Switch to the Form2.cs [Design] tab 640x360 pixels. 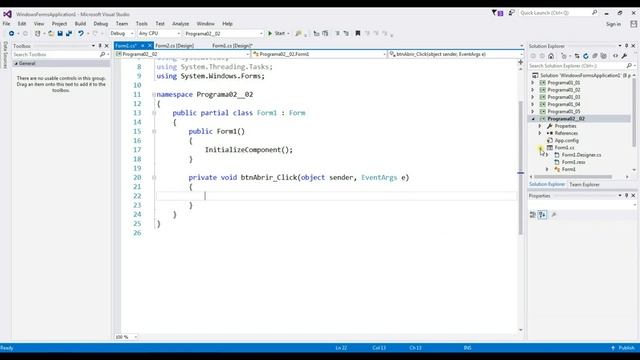point(174,46)
